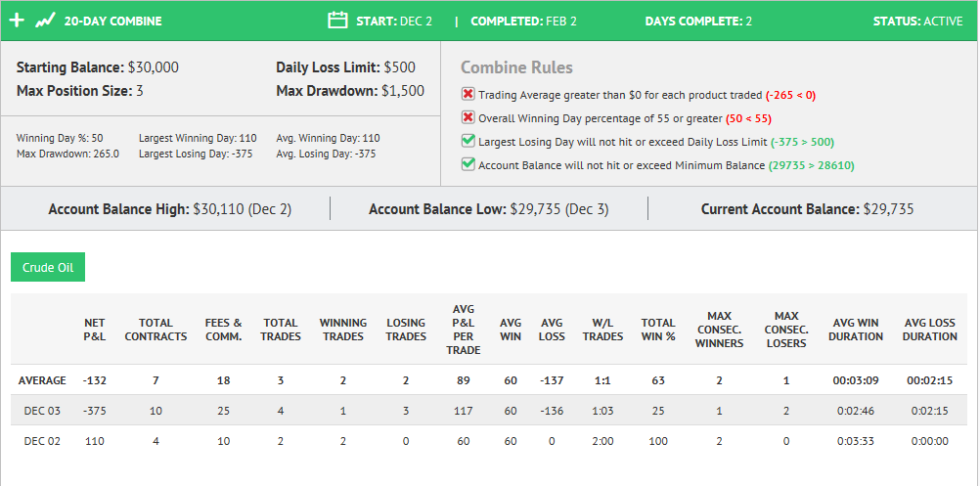Image resolution: width=980 pixels, height=486 pixels.
Task: Click Max Drawdown: 265.0 stat
Action: (67, 154)
